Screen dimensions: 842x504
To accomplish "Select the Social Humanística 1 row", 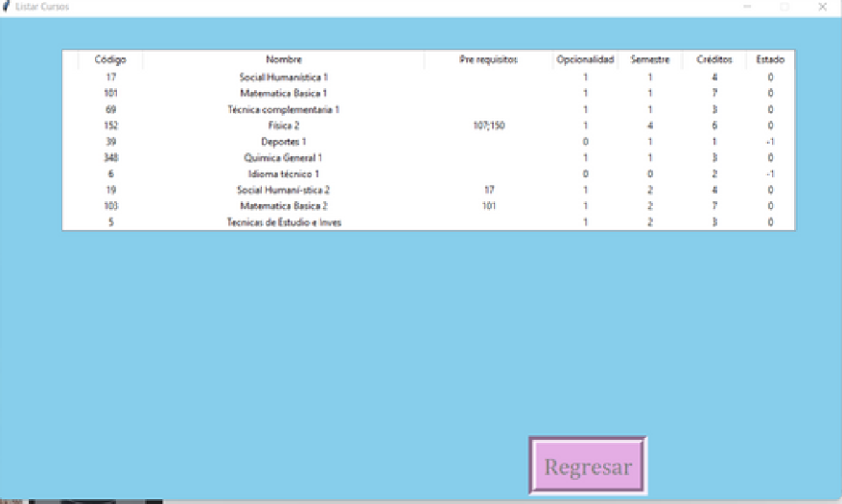I will click(x=283, y=77).
